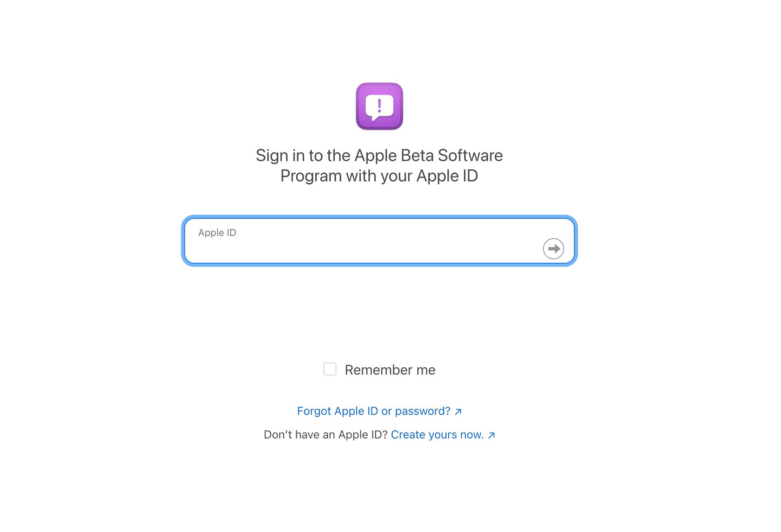Click the purple Feedback Assistant app icon

pyautogui.click(x=379, y=106)
